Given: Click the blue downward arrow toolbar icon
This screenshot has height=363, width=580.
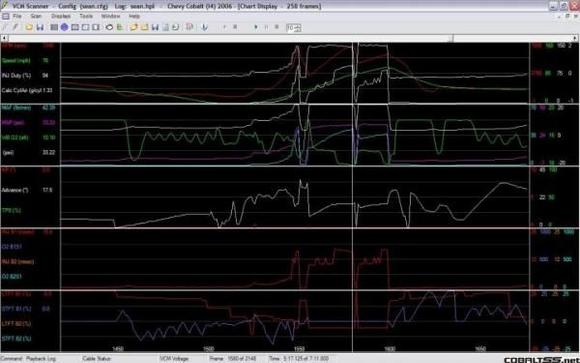Looking at the screenshot, I should (204, 27).
